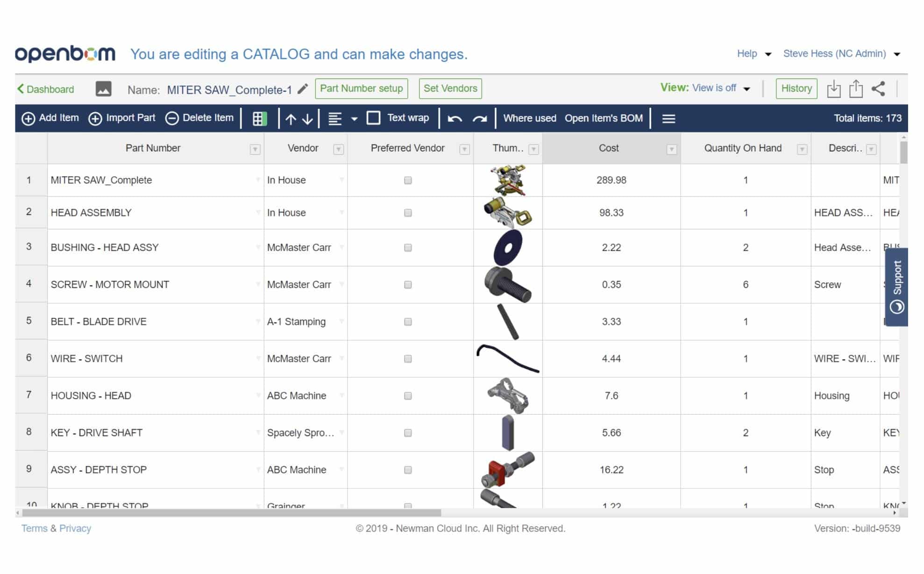Click the move row down arrow icon

(307, 118)
